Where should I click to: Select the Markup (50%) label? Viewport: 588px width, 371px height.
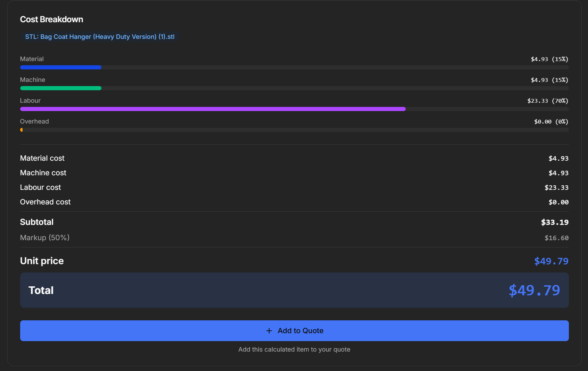pos(45,238)
